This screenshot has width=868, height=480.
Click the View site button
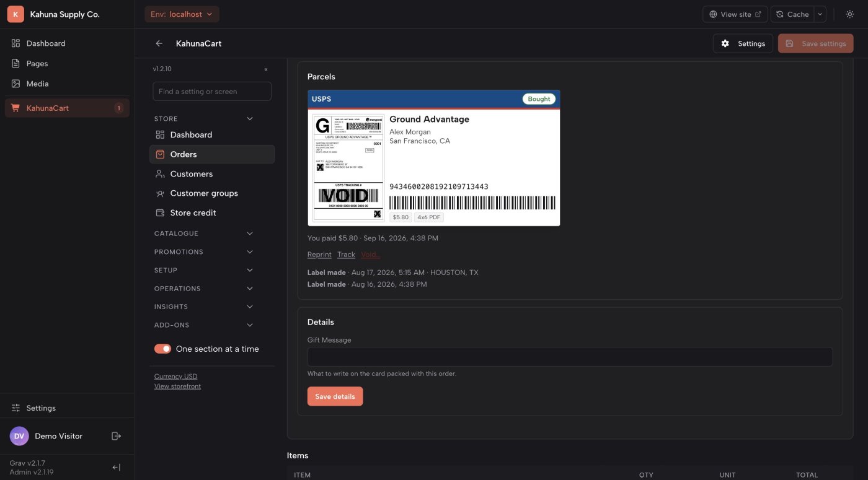click(735, 14)
